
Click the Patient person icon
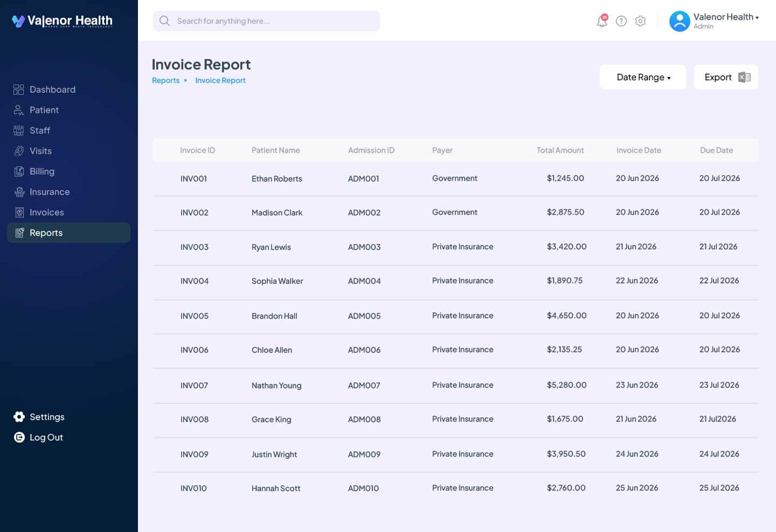[19, 110]
